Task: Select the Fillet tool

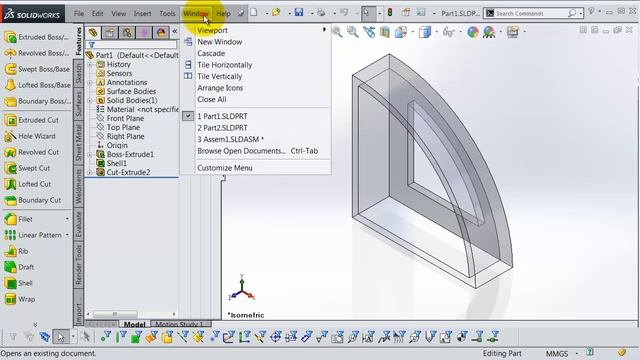Action: pos(18,219)
